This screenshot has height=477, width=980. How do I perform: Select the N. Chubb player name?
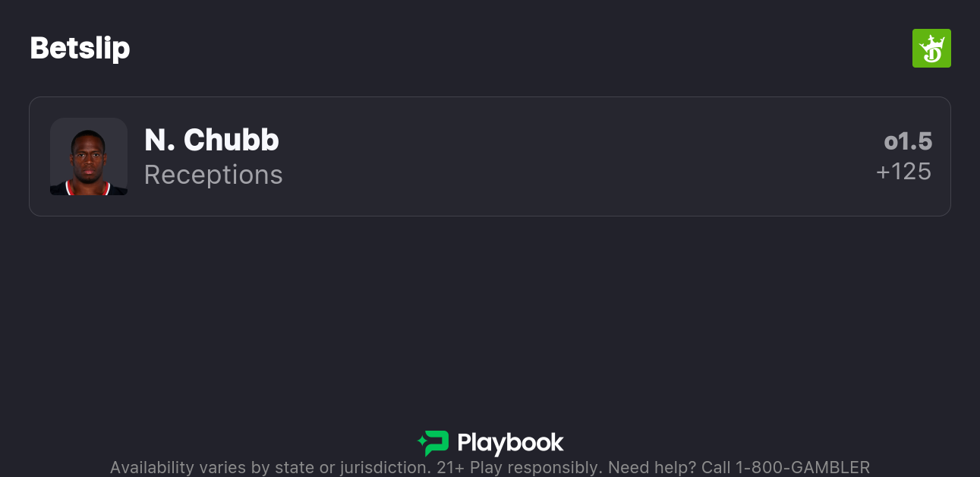tap(212, 140)
